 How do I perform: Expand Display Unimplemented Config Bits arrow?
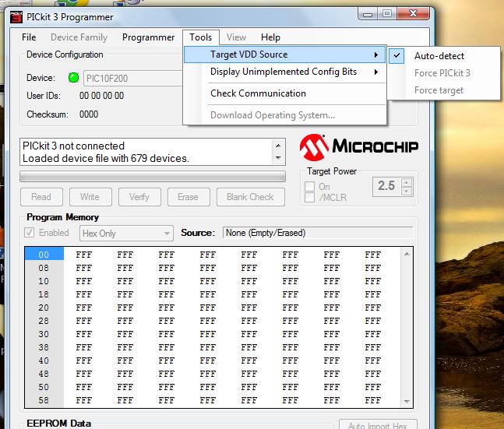coord(376,72)
